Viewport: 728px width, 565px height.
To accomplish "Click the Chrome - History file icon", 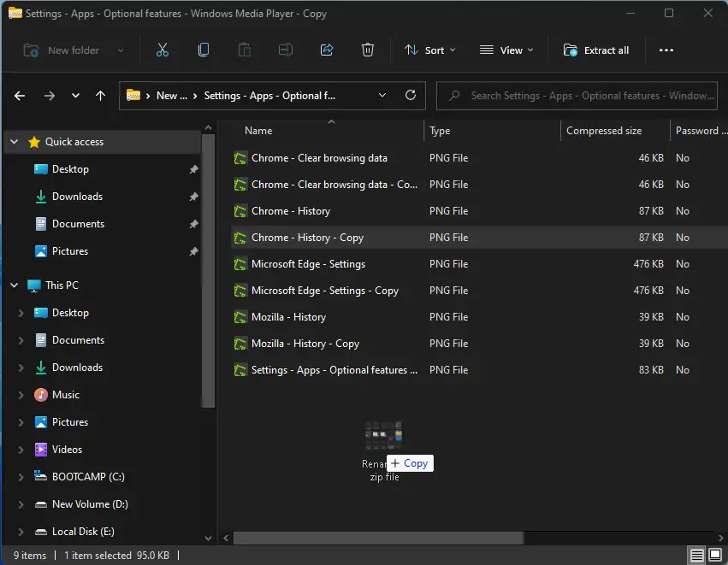I will (240, 211).
